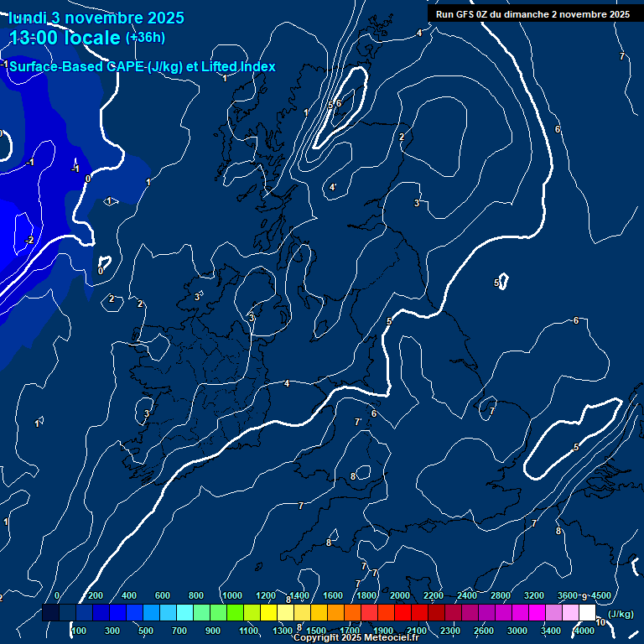Click the '500' legend scale label
644x644 pixels.
(146, 631)
